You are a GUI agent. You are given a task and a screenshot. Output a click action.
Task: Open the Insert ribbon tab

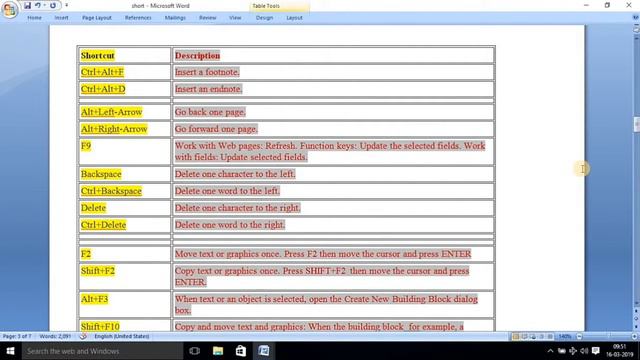coord(62,18)
